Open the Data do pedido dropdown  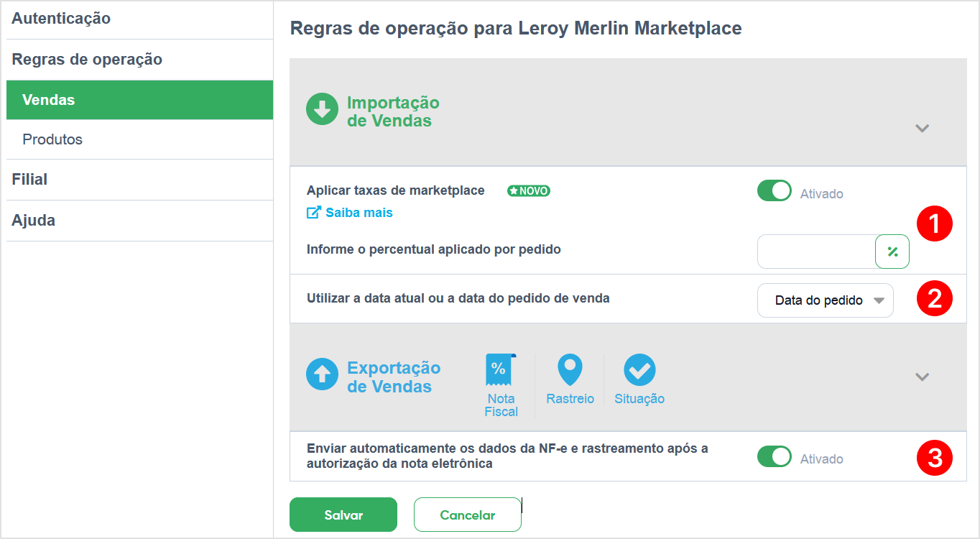point(826,300)
